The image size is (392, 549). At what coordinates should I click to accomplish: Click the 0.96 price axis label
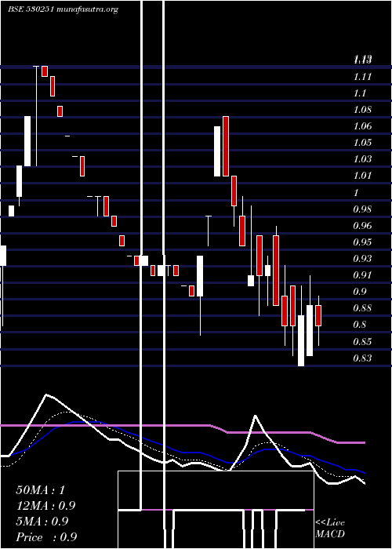pos(362,226)
